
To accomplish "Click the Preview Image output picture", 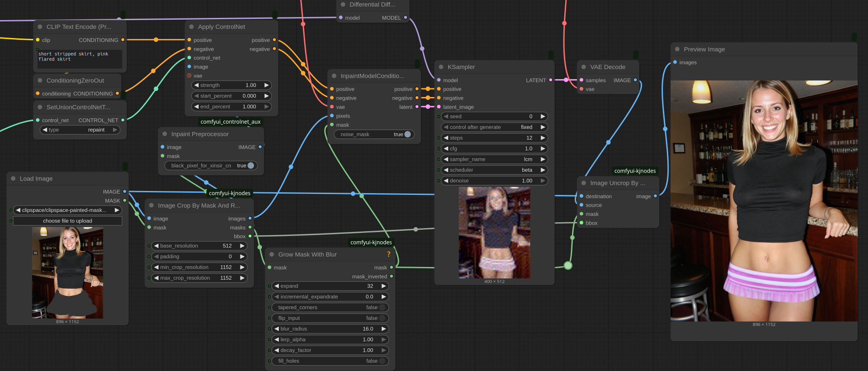I will [764, 201].
